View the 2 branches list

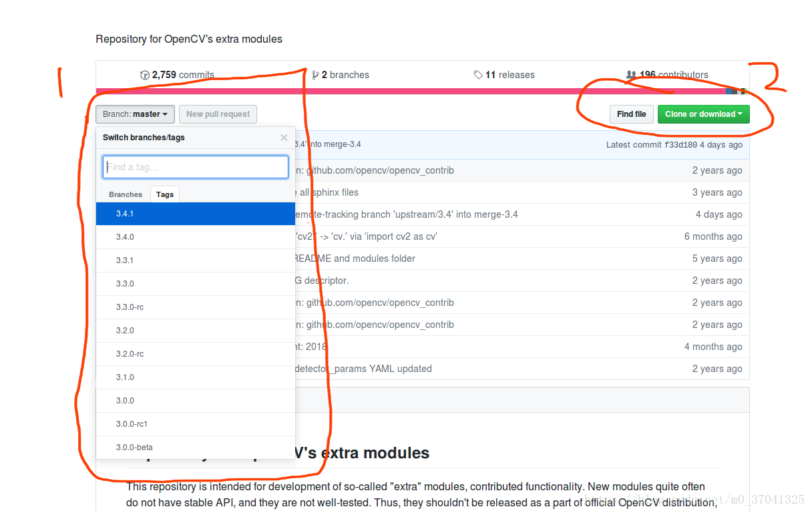[340, 75]
